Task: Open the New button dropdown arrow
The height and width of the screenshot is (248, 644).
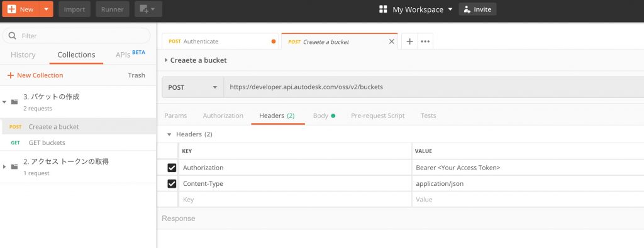Action: click(46, 9)
